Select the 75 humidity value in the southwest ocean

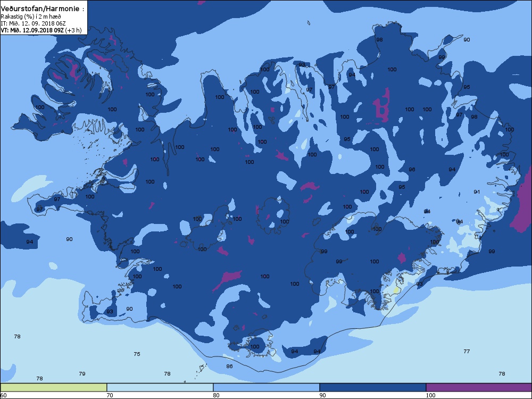[x=137, y=354]
